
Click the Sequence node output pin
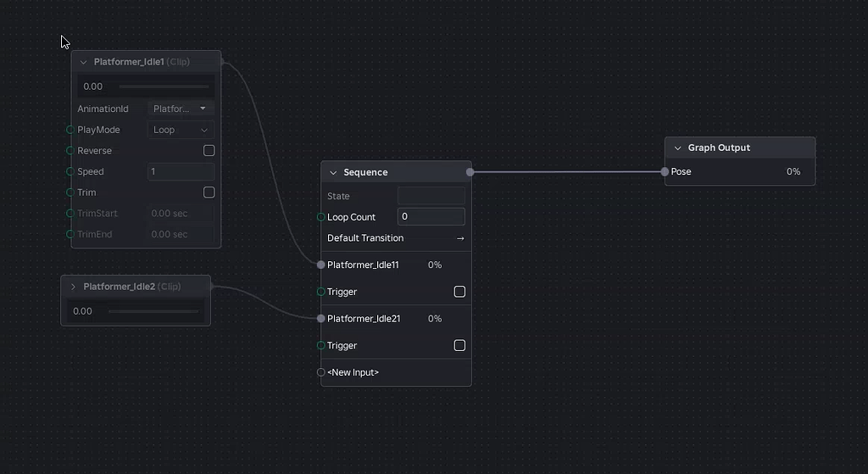pyautogui.click(x=470, y=172)
